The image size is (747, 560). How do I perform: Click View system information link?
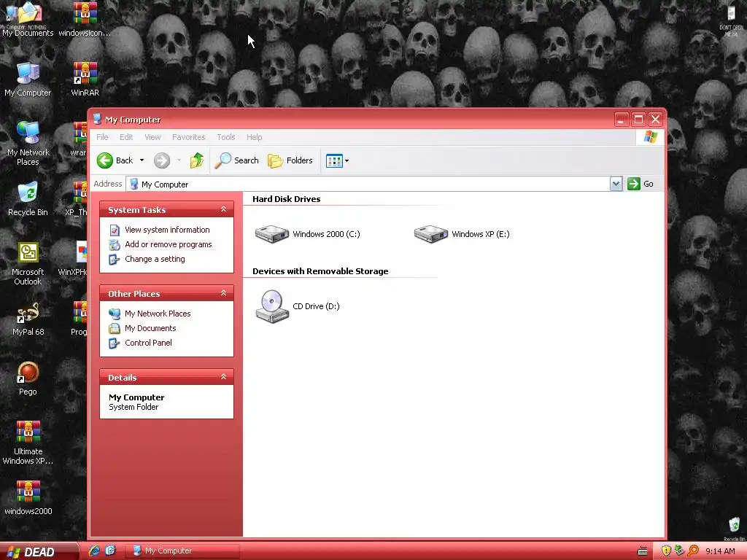pyautogui.click(x=167, y=230)
